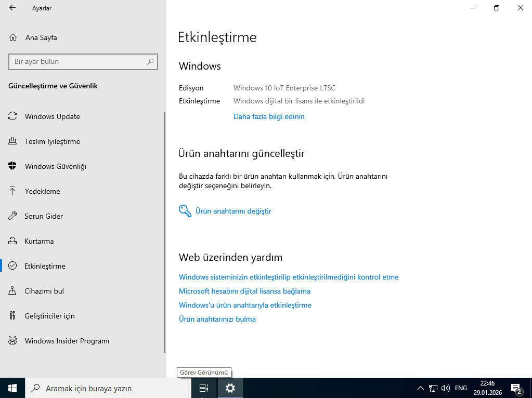Click the 'Web üzerinden yardım' heading

[230, 257]
